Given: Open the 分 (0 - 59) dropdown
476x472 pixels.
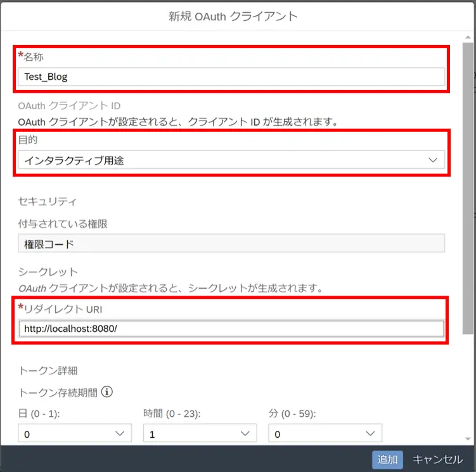Looking at the screenshot, I should click(x=325, y=433).
